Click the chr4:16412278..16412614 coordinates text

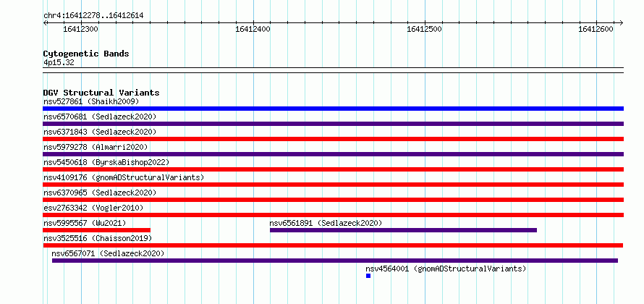[93, 16]
